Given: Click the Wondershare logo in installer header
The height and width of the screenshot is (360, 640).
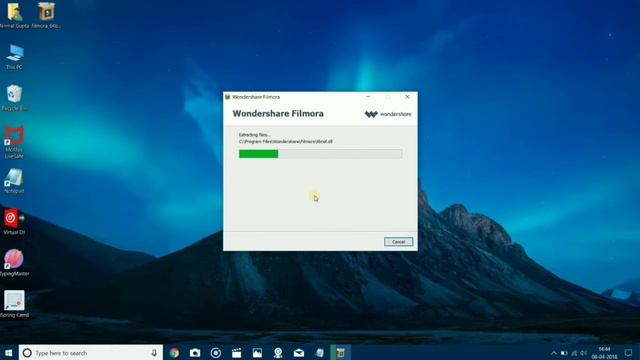Looking at the screenshot, I should tap(388, 114).
